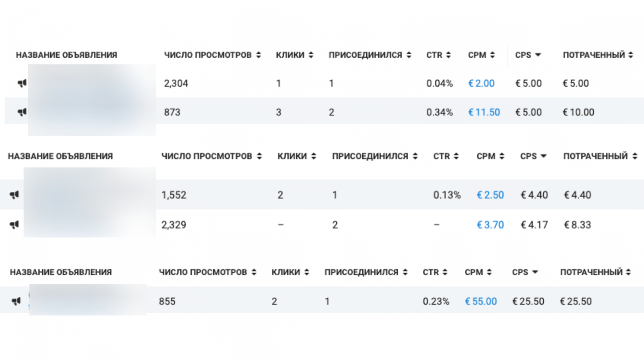
Task: Open the €2.00 CPM link
Action: coord(481,83)
